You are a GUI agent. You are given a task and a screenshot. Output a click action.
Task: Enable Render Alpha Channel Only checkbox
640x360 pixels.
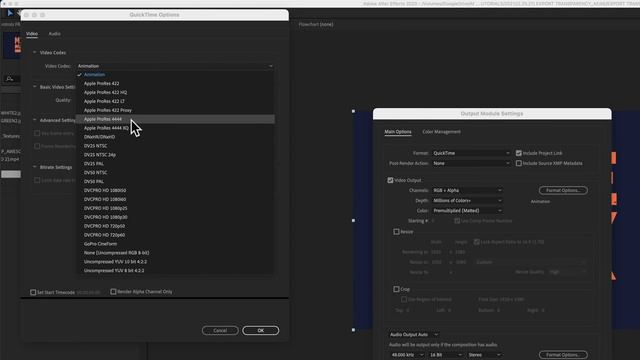pos(113,291)
